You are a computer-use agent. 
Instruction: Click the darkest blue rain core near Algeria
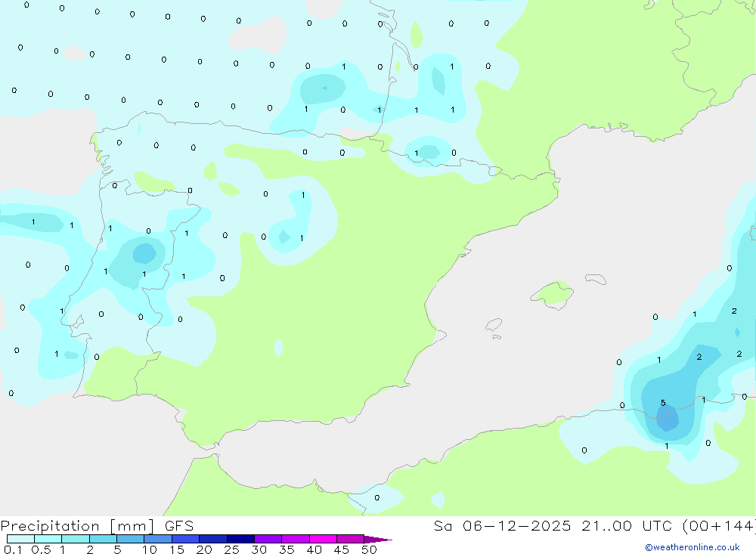tap(668, 418)
